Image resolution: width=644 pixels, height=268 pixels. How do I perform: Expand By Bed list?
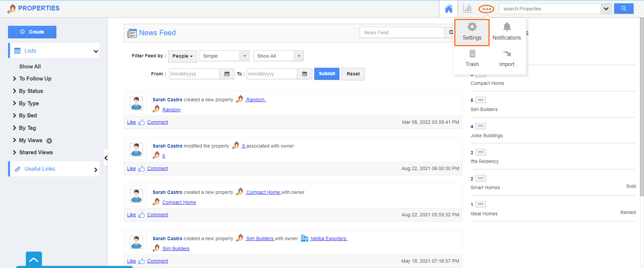pos(14,115)
